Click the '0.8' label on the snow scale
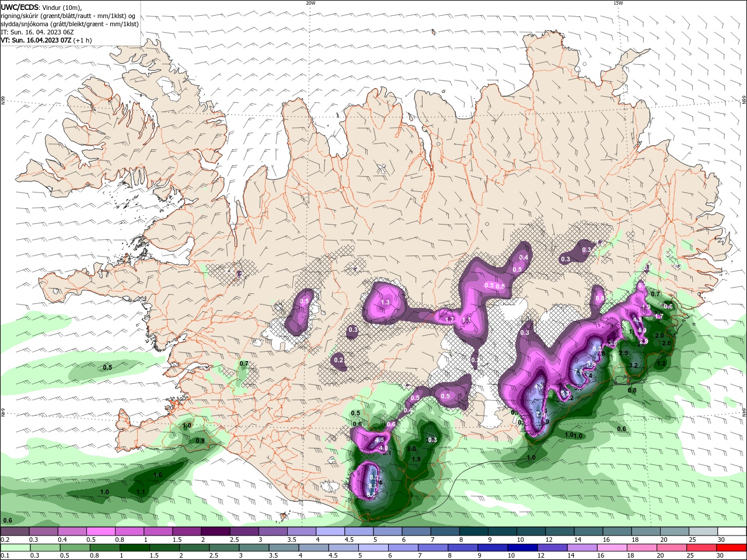 (x=120, y=540)
